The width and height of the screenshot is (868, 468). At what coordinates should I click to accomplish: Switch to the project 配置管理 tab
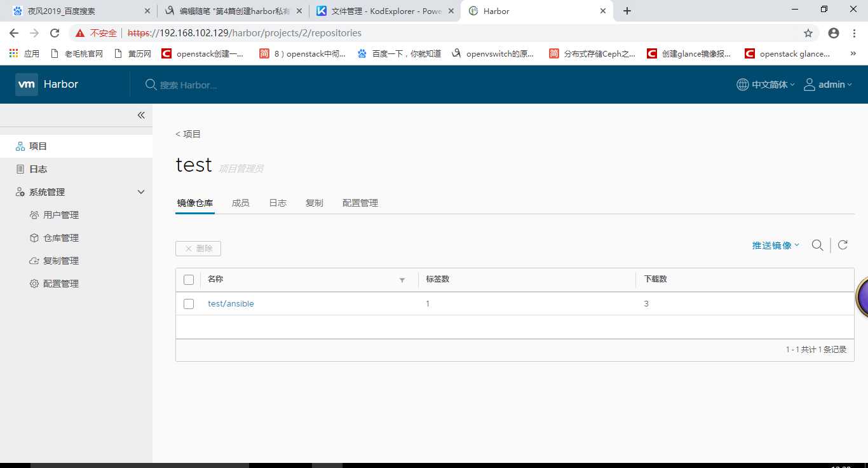click(360, 203)
